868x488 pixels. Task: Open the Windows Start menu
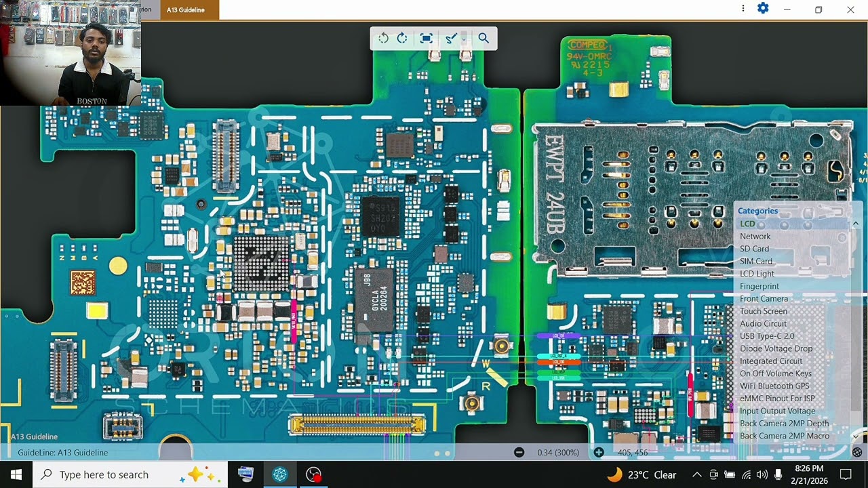point(16,474)
